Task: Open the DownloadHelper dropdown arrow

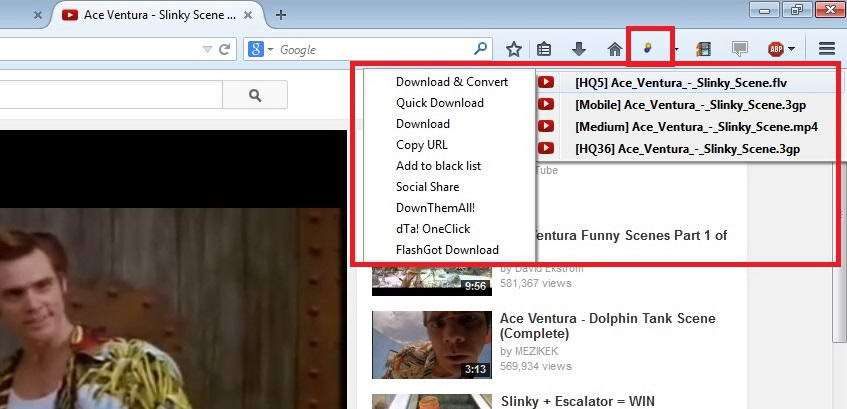Action: click(676, 50)
